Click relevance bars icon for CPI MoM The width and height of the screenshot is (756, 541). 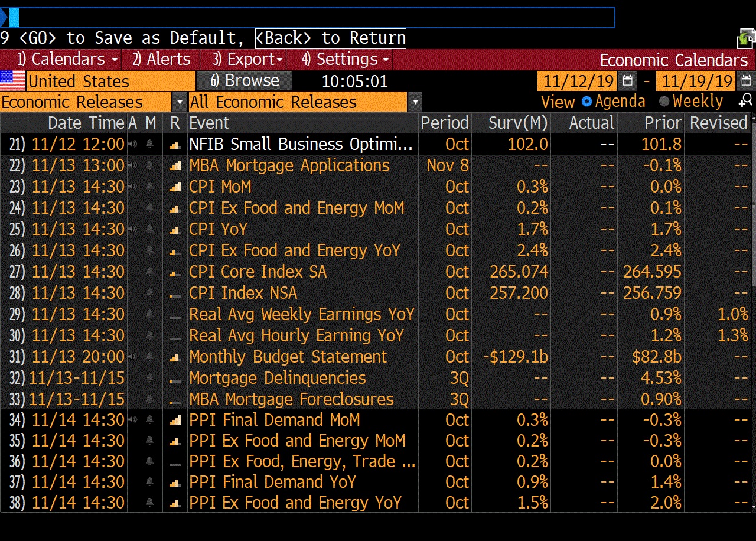tap(175, 187)
